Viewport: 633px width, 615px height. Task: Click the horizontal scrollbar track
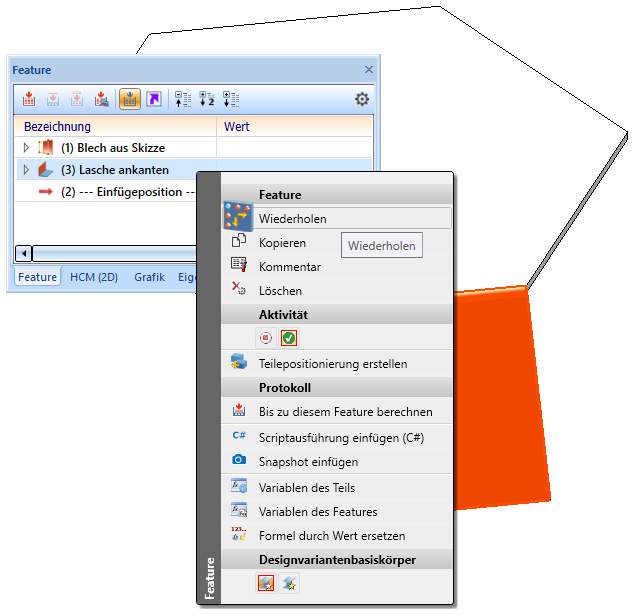click(115, 254)
